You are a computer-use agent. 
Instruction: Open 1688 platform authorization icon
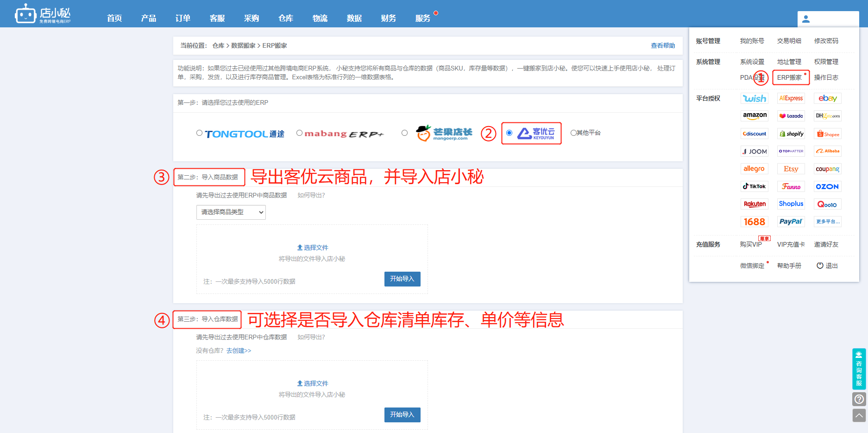[x=755, y=222]
